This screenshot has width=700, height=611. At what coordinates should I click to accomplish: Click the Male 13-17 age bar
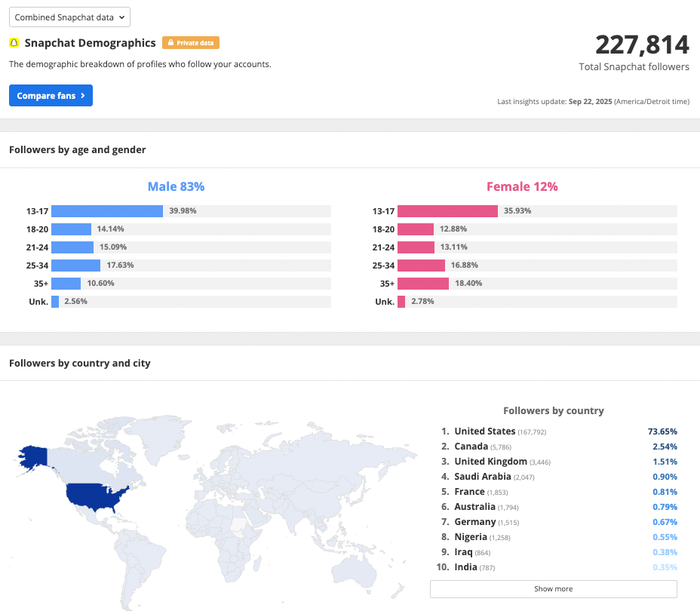pos(107,211)
